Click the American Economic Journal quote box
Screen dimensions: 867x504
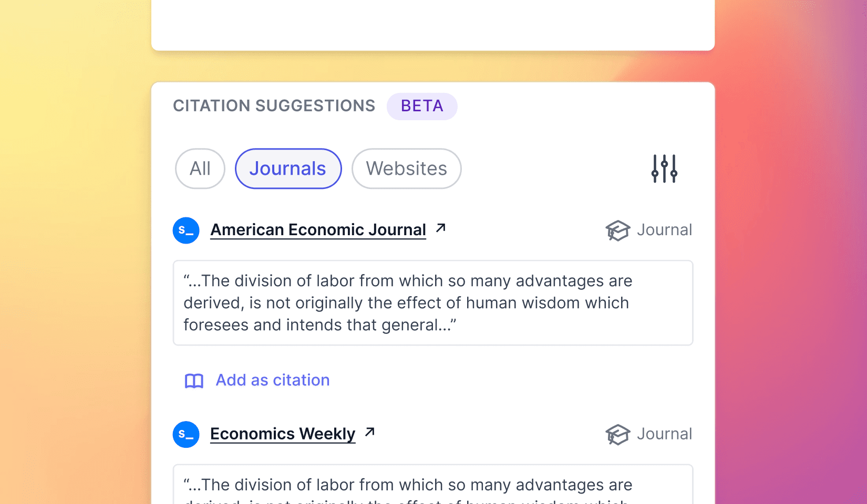(433, 303)
